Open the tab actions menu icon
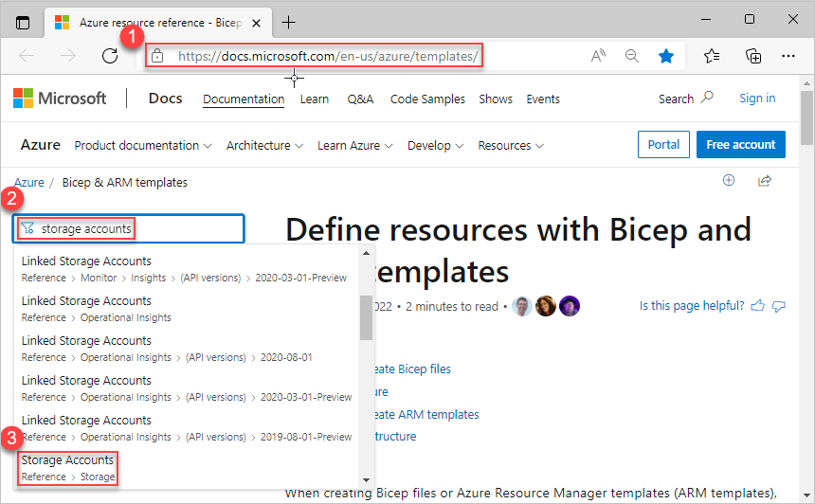This screenshot has height=504, width=815. (x=23, y=23)
